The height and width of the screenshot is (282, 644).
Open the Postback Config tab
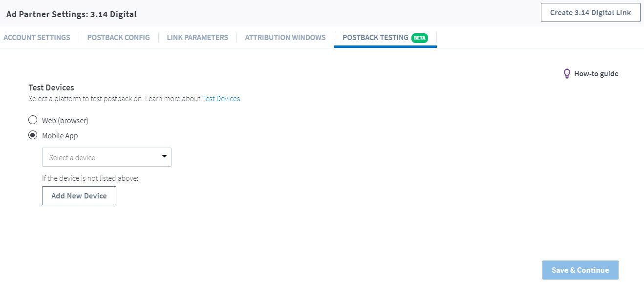(118, 37)
